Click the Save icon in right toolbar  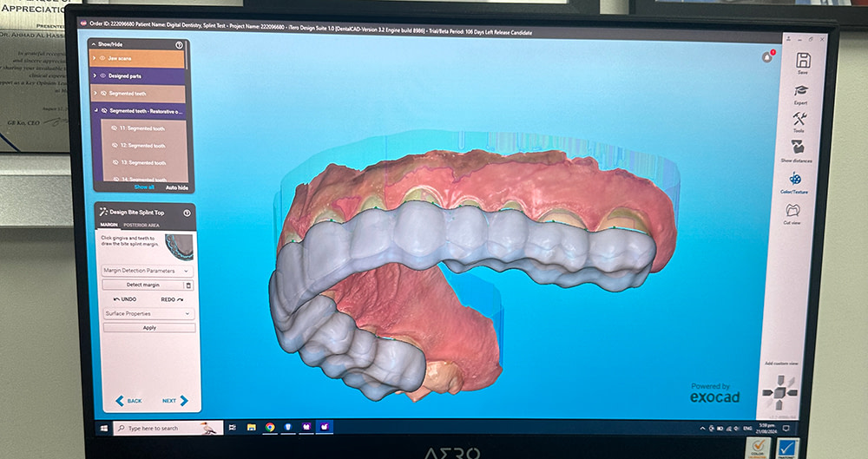point(803,61)
